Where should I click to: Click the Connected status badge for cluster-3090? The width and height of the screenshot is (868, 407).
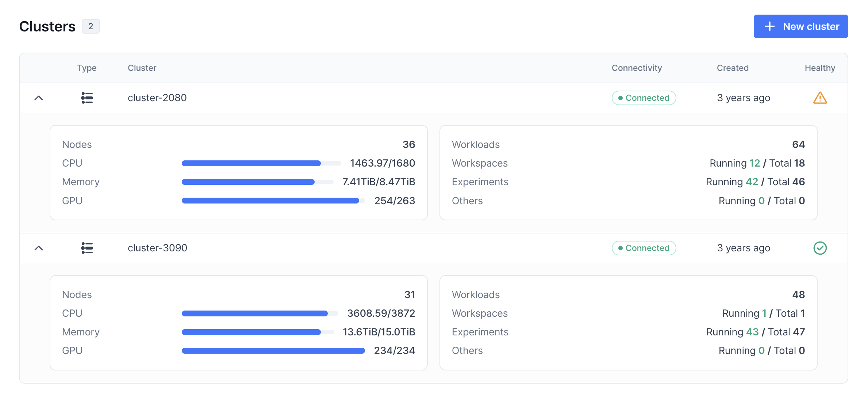tap(644, 248)
